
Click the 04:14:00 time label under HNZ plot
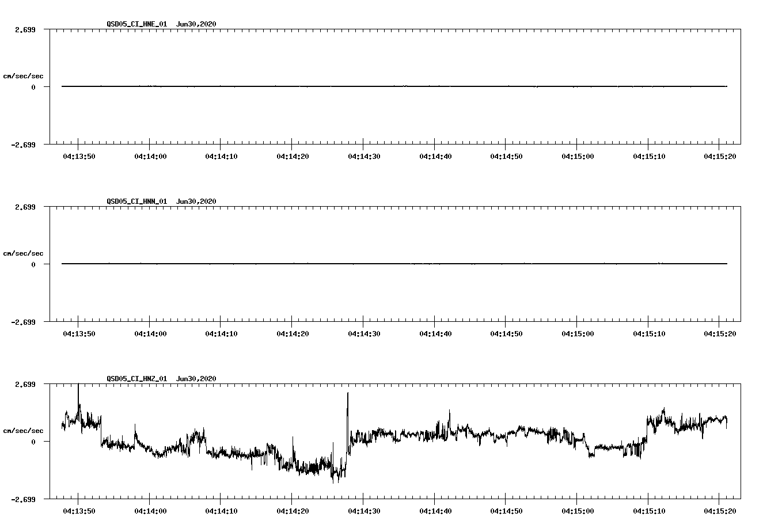[150, 511]
